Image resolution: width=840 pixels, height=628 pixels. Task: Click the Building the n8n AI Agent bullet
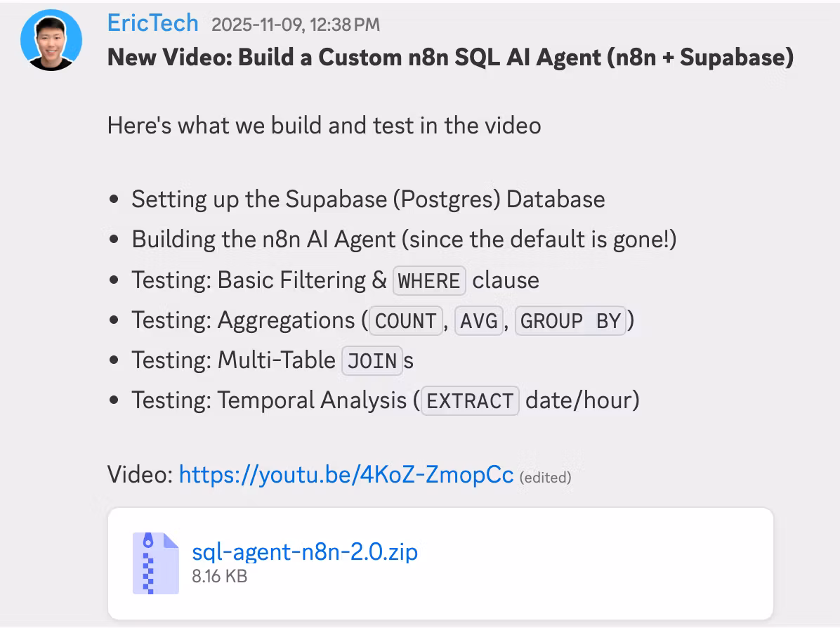pos(404,240)
